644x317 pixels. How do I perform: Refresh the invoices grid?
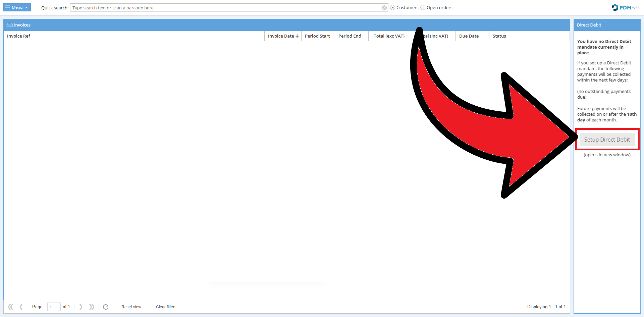(x=106, y=307)
